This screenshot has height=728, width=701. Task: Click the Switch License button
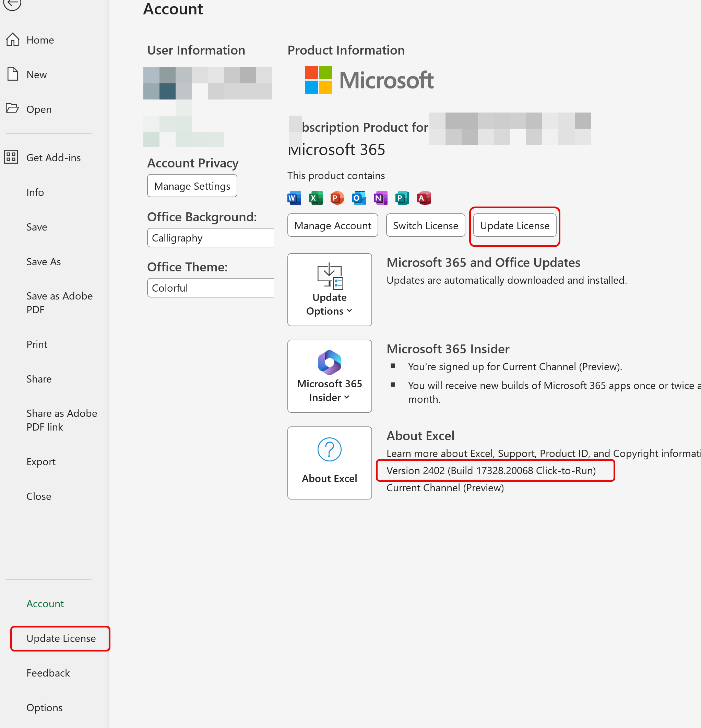[425, 225]
